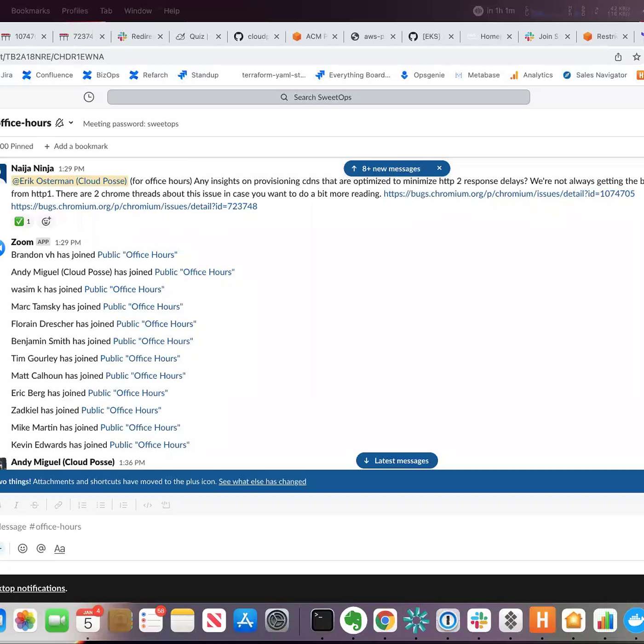Add a reaction with the emoji-plus icon
Screen dimensions: 644x644
pos(46,221)
